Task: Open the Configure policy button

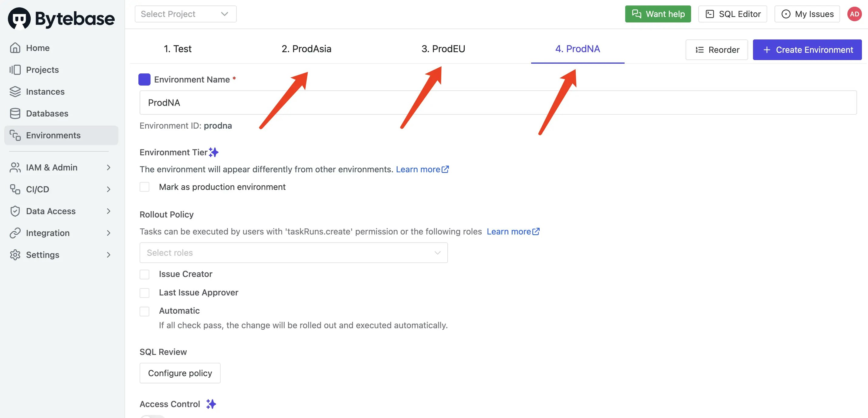Action: (180, 373)
